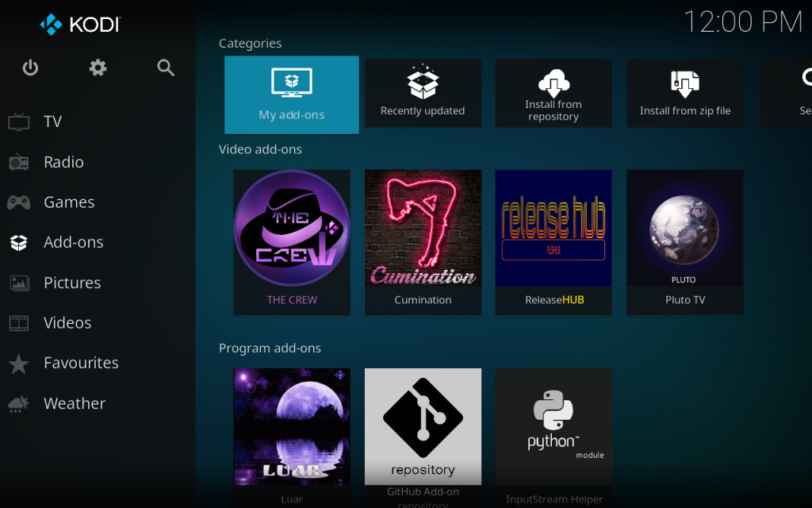This screenshot has width=812, height=508.
Task: Select the Radio icon in sidebar
Action: (19, 163)
